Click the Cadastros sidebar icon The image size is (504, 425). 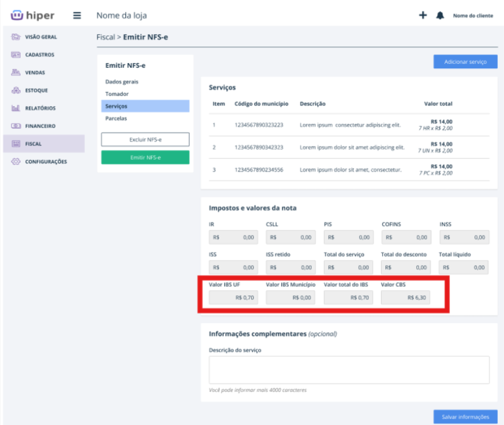tap(16, 55)
